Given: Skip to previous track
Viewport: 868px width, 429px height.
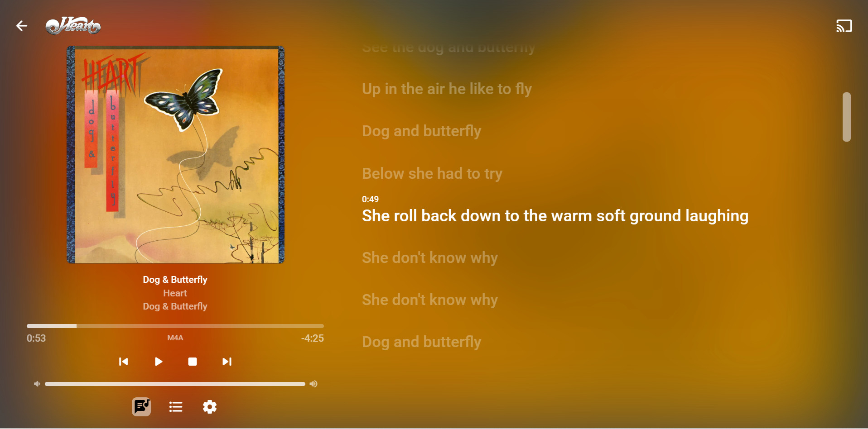Looking at the screenshot, I should point(123,362).
